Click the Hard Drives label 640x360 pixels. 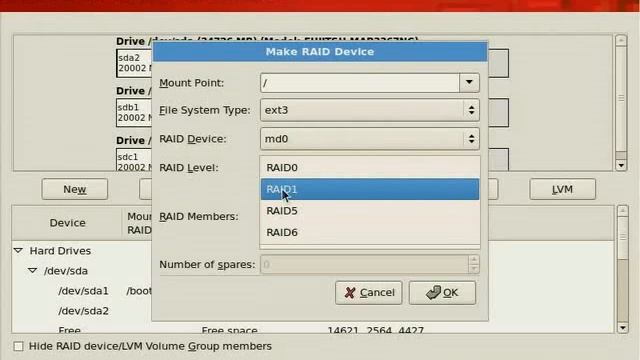(x=60, y=251)
